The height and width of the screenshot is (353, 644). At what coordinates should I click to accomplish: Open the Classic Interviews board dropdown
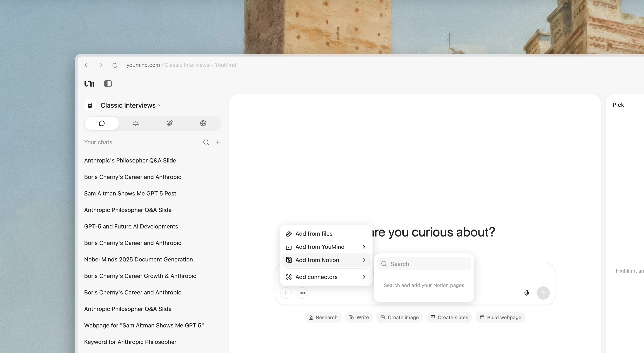[131, 105]
